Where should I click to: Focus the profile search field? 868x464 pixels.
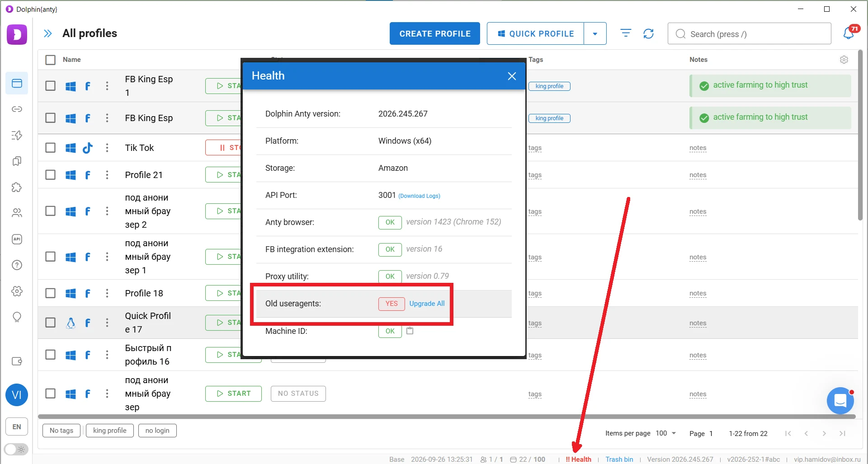pyautogui.click(x=749, y=34)
